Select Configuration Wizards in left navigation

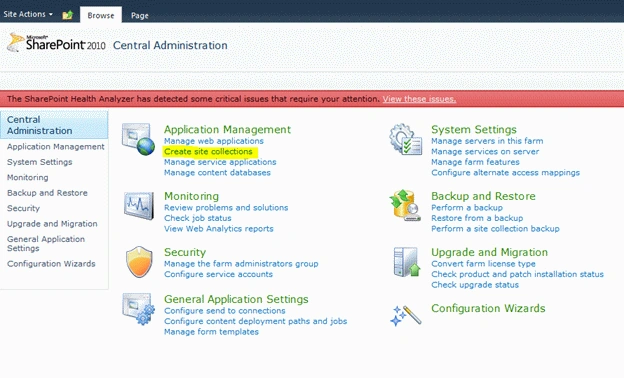(51, 264)
